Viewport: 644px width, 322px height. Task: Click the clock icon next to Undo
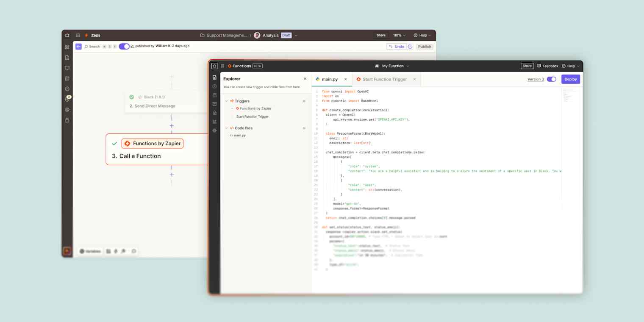410,47
